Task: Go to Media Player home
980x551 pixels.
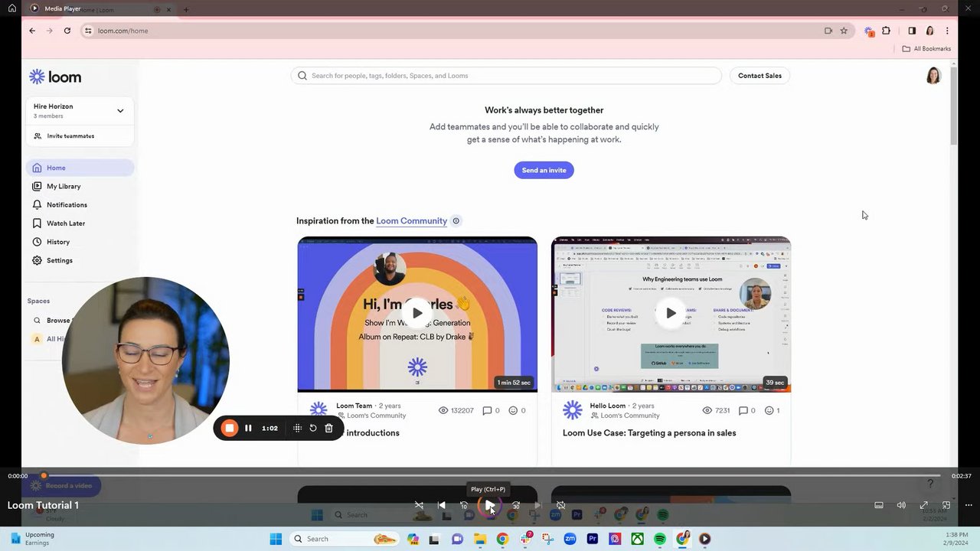Action: 12,8
